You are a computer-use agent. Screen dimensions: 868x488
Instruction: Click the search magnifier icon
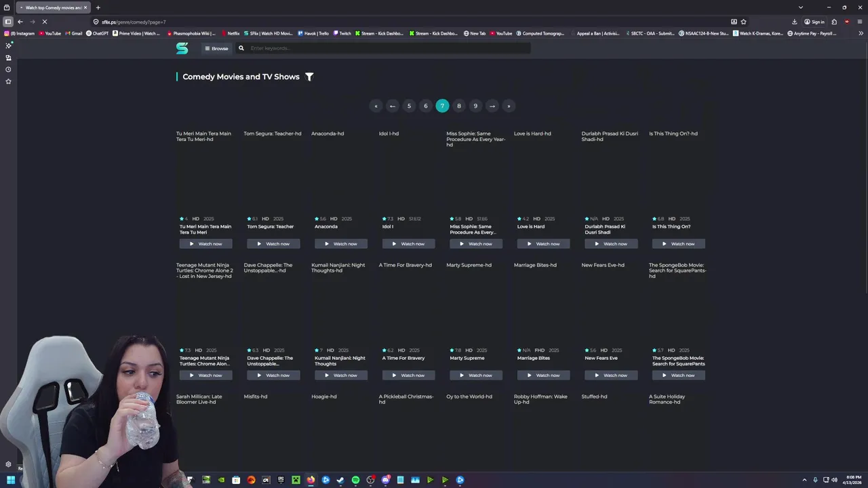[x=241, y=48]
